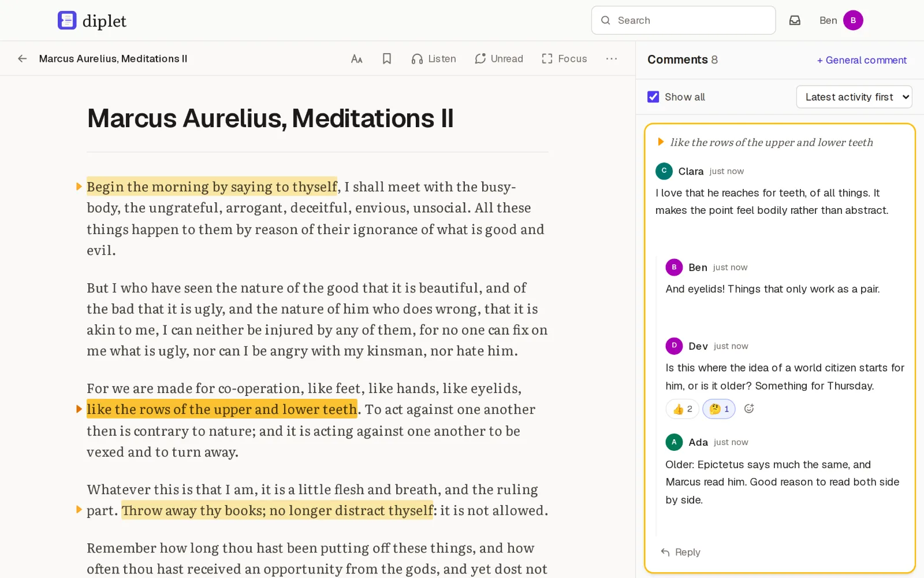The image size is (924, 578).
Task: Mark the document as Unread
Action: click(x=499, y=58)
